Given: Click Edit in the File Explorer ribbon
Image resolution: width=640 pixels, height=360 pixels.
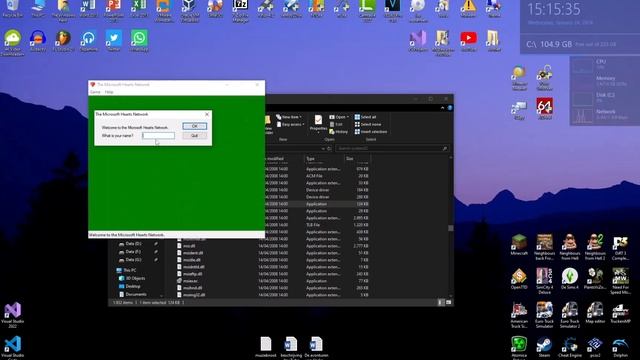Looking at the screenshot, I should tap(336, 124).
